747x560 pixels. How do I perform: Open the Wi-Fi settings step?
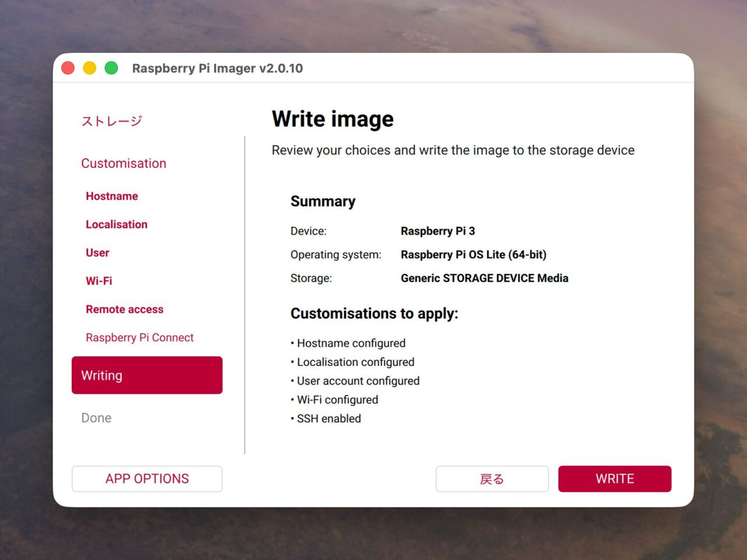click(99, 281)
